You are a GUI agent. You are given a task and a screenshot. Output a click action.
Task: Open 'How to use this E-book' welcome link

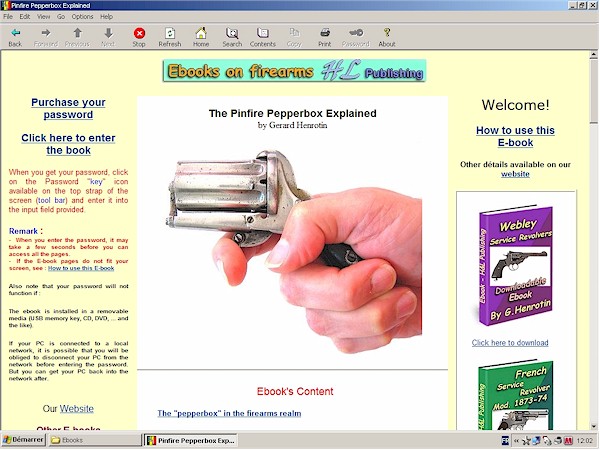pos(515,137)
